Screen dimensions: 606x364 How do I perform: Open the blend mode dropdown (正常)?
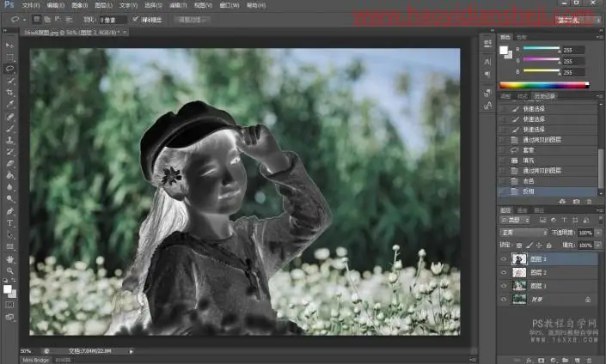[x=523, y=233]
